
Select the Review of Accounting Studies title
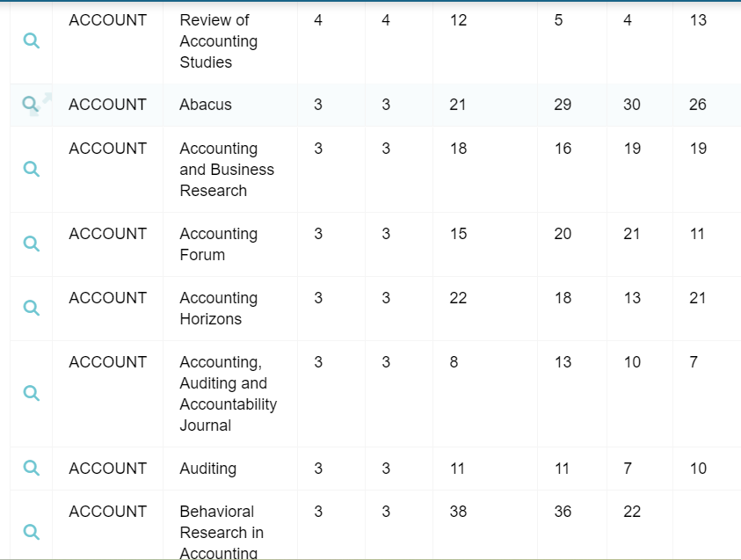[x=218, y=41]
